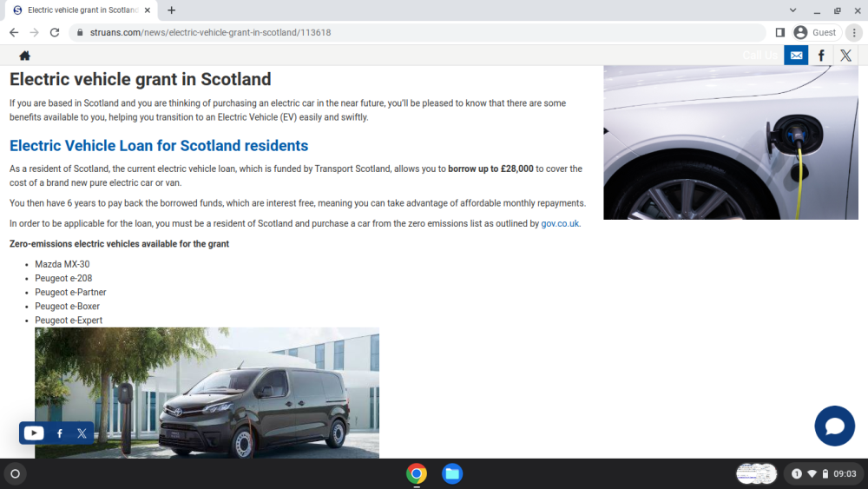Select the Electric vehicle grant tab
Image resolution: width=868 pixels, height=489 pixels.
[82, 10]
